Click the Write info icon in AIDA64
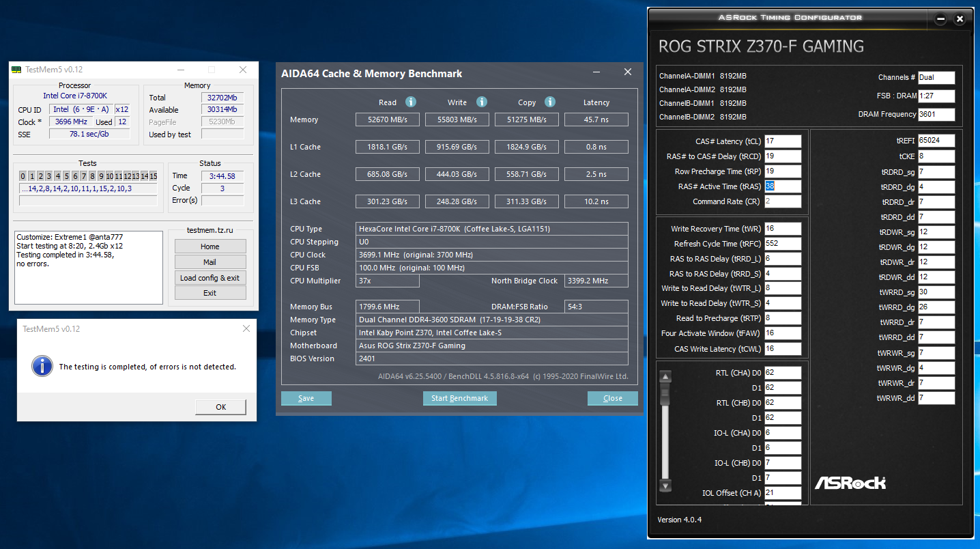This screenshot has height=549, width=980. pos(482,102)
